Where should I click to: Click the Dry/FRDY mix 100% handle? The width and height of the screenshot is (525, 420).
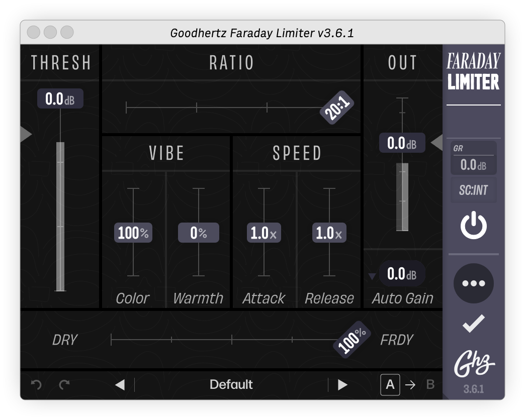coord(352,340)
